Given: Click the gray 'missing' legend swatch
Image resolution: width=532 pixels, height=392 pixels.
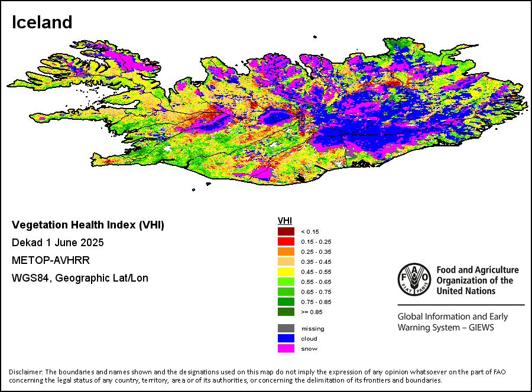Looking at the screenshot, I should point(286,328).
